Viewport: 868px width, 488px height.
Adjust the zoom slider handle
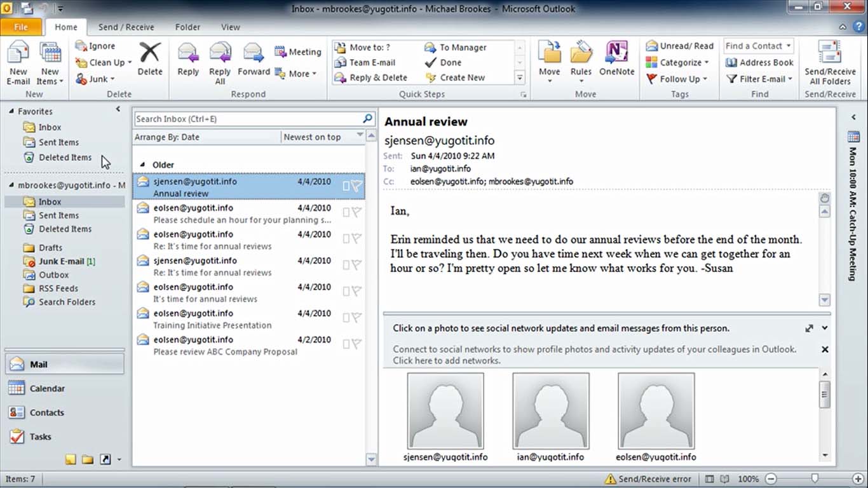point(815,479)
